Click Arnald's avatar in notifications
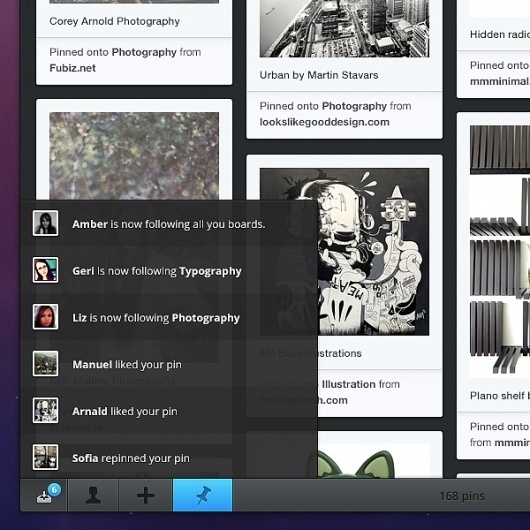The height and width of the screenshot is (530, 530). point(45,410)
